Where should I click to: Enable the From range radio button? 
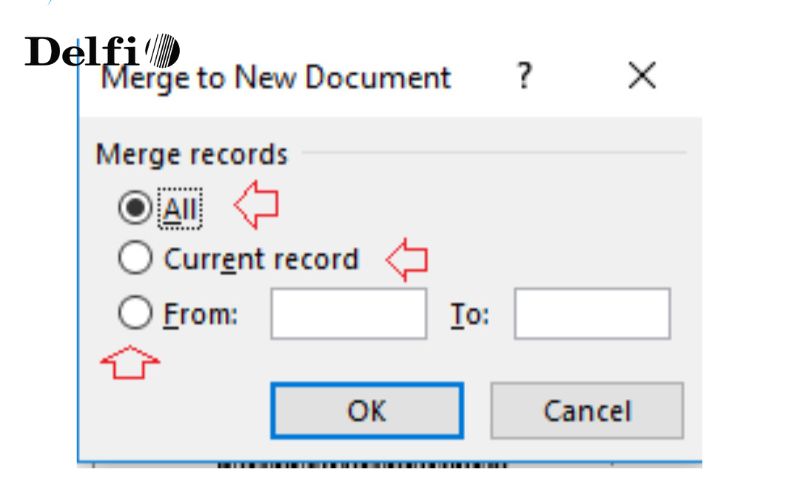(134, 314)
